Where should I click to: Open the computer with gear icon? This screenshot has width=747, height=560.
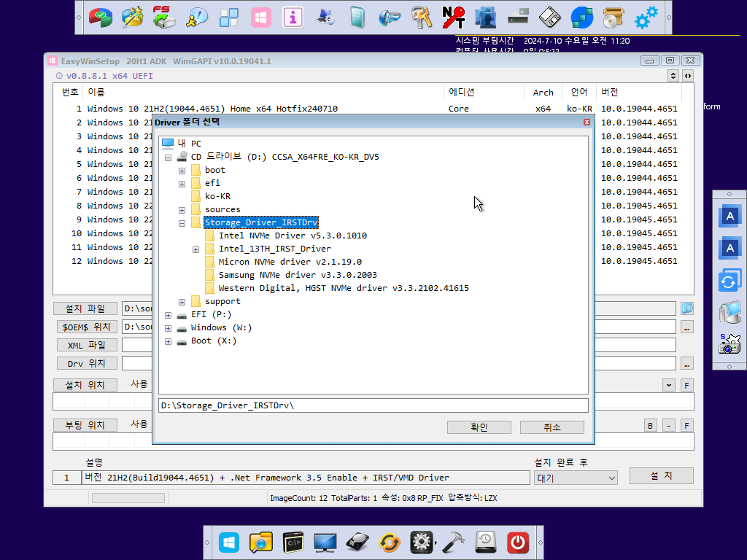(x=325, y=18)
